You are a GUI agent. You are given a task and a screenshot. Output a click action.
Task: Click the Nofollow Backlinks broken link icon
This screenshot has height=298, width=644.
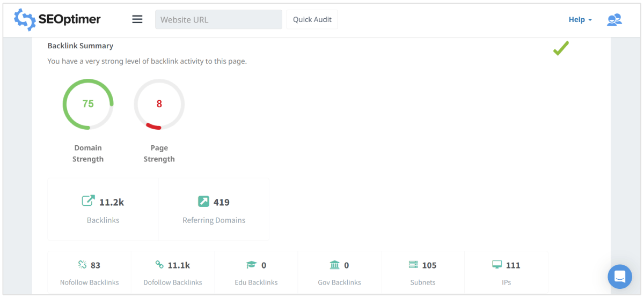(x=82, y=264)
